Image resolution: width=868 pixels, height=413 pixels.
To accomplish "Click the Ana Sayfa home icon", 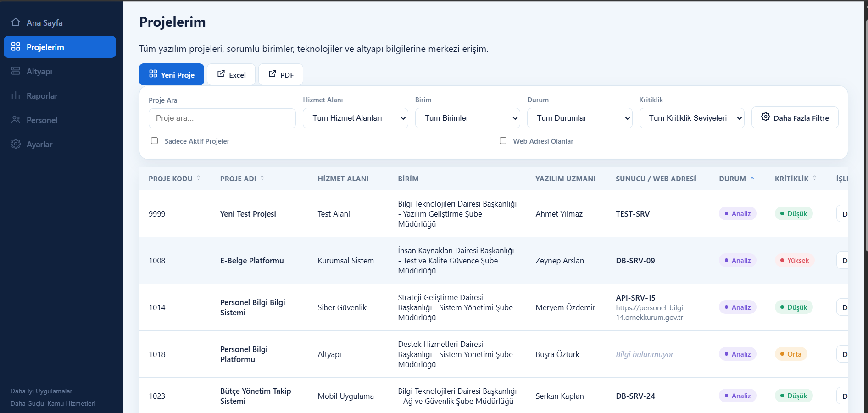I will point(16,22).
